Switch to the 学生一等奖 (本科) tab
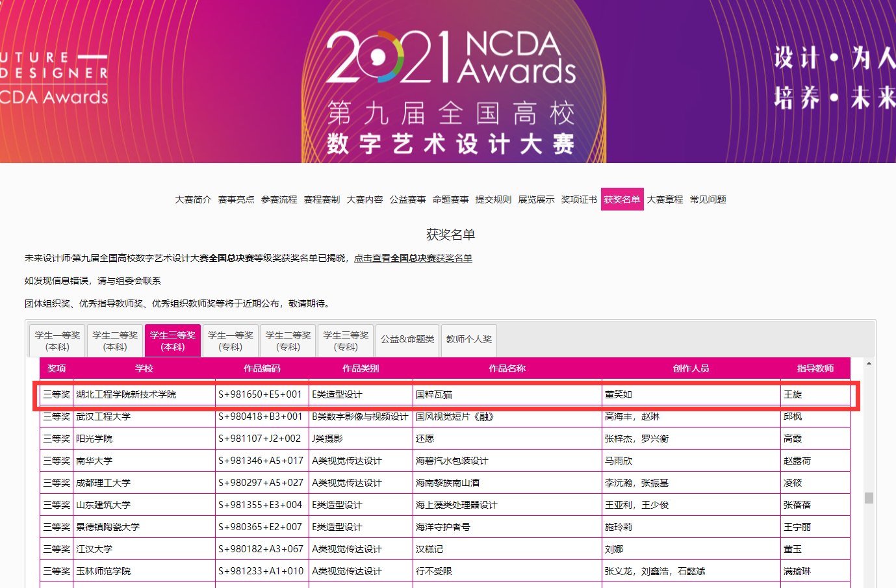896x588 pixels. click(x=57, y=340)
